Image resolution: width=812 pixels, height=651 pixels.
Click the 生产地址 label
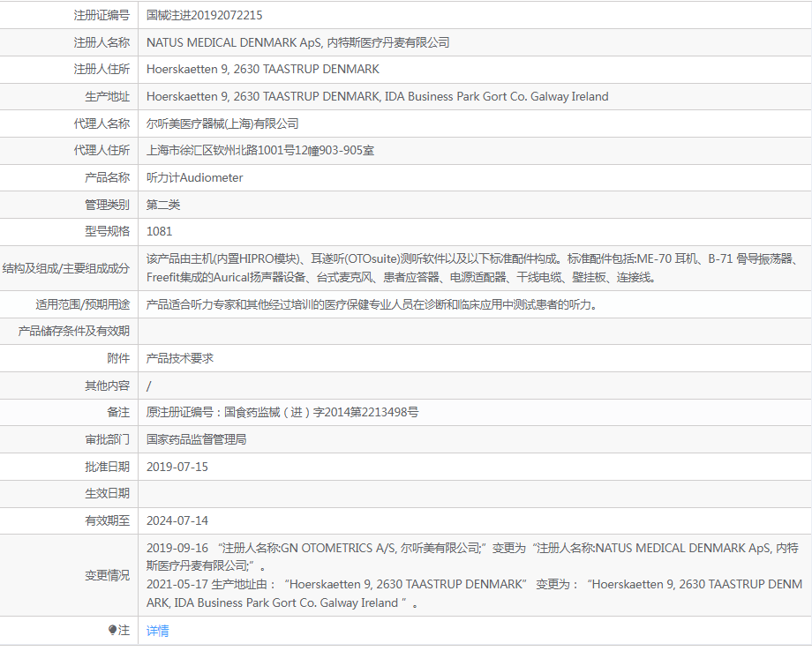click(107, 97)
